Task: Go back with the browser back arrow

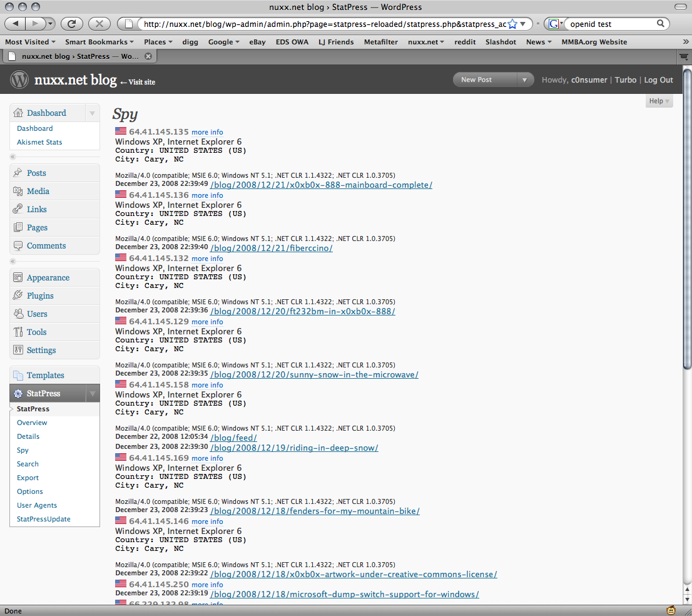Action: (x=16, y=24)
